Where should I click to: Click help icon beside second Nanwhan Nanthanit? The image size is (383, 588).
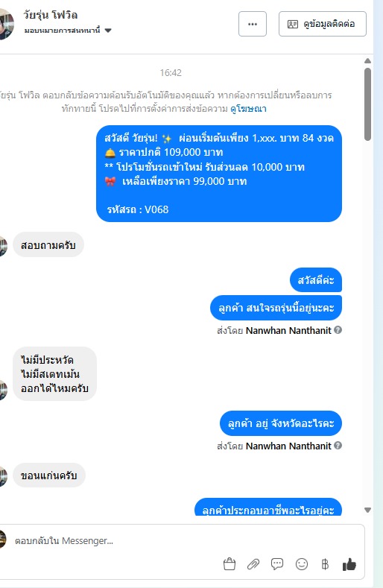coord(338,446)
